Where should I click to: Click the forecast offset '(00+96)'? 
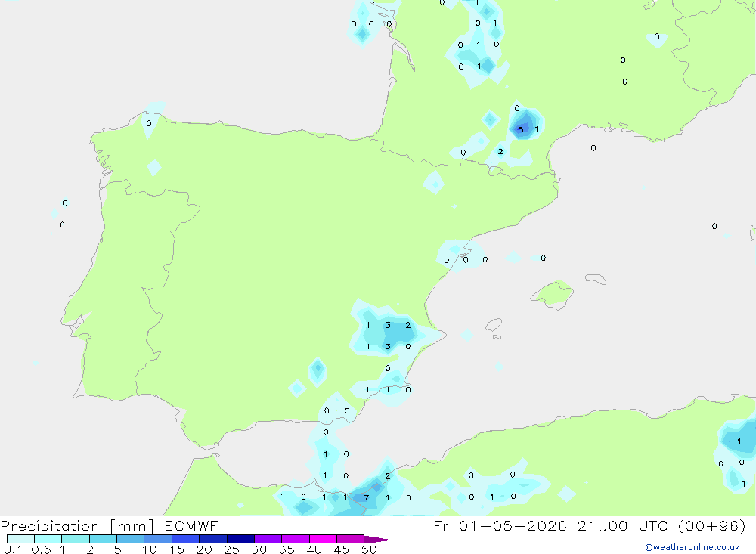point(711,525)
